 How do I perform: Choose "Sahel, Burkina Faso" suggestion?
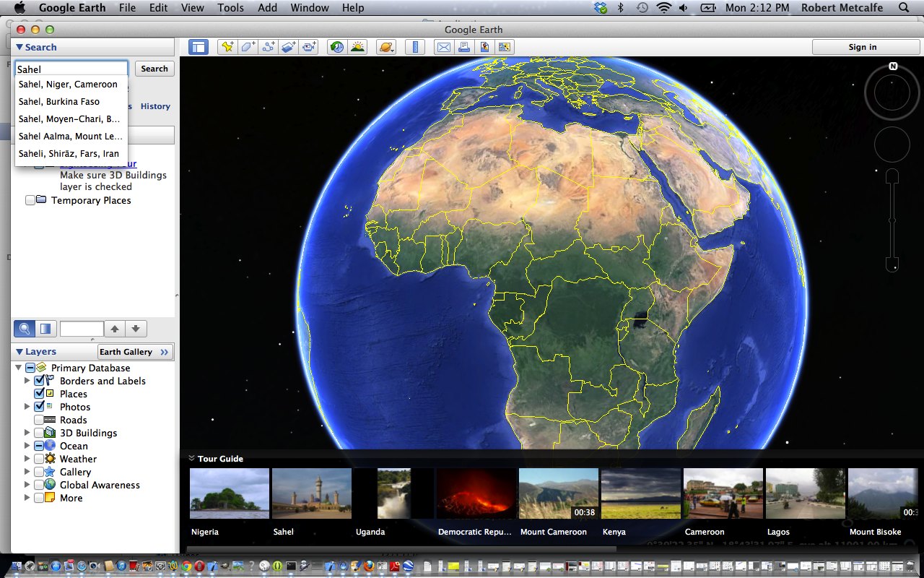[59, 102]
